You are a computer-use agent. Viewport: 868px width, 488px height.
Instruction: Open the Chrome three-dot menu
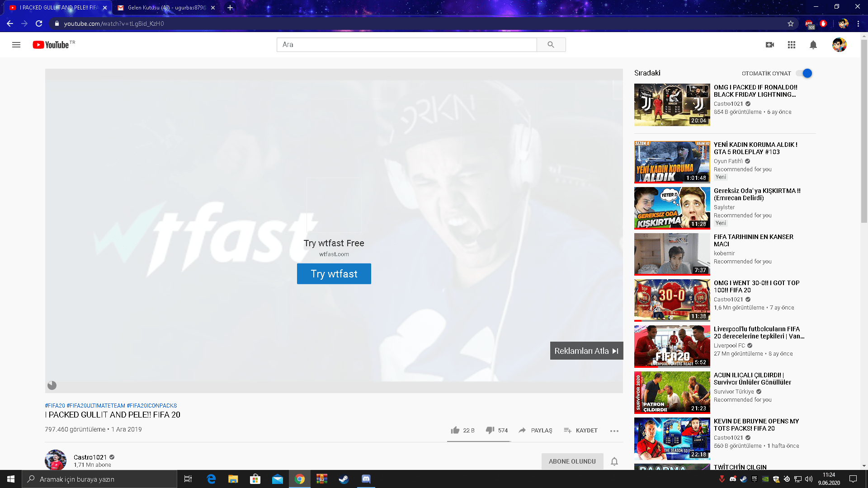[x=858, y=23]
